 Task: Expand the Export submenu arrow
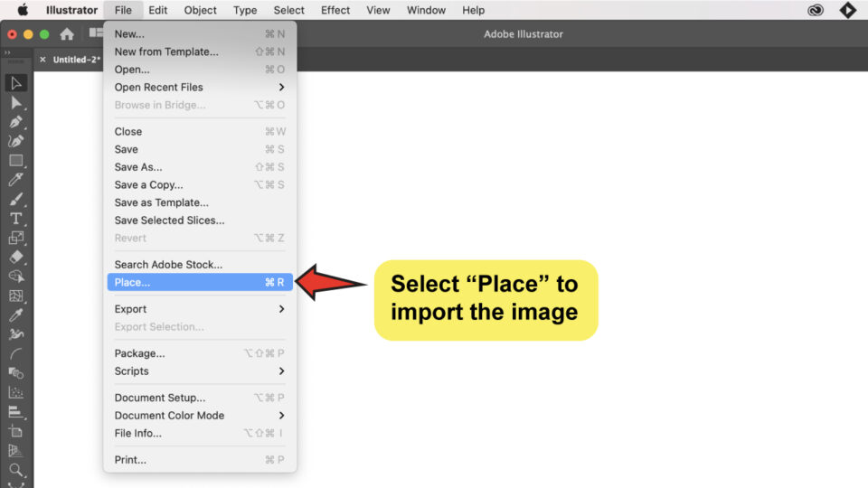(x=281, y=309)
